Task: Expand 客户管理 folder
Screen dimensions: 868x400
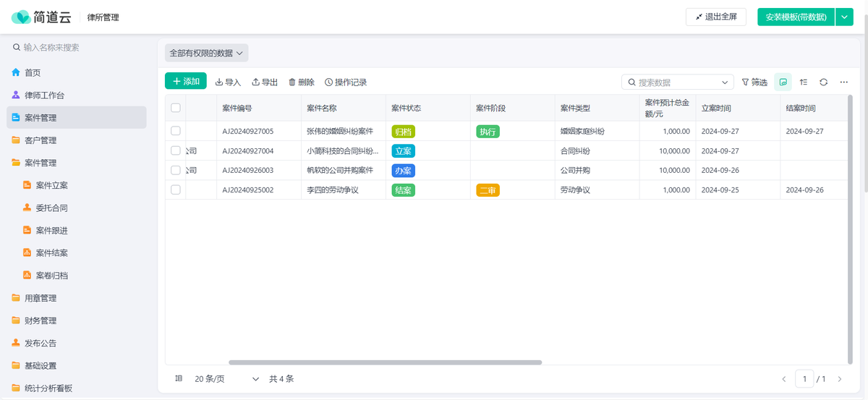Action: [76, 140]
